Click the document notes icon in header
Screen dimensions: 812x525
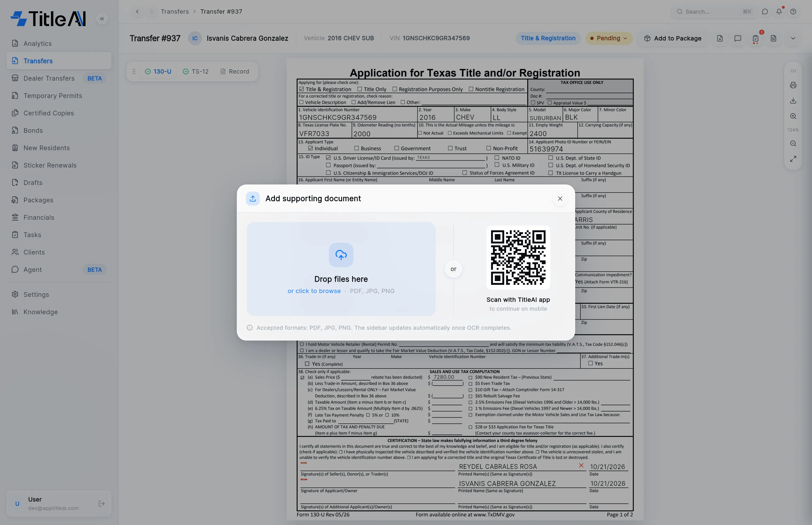point(773,38)
